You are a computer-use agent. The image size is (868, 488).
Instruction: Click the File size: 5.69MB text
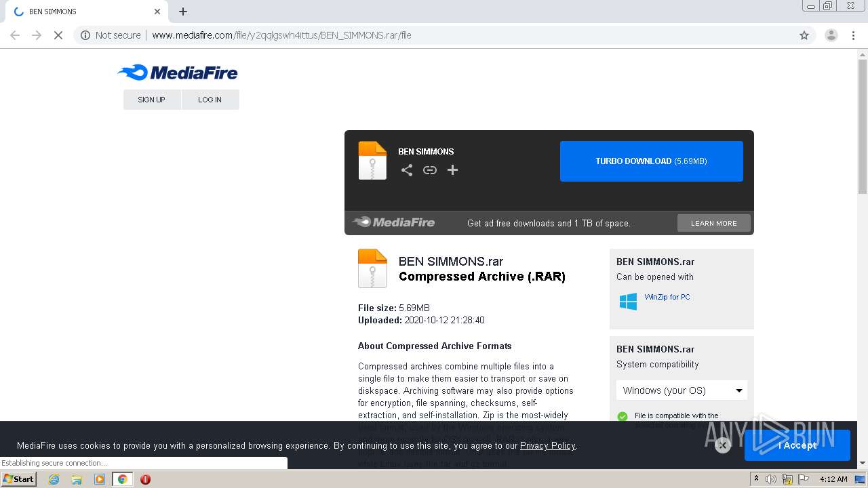point(394,308)
